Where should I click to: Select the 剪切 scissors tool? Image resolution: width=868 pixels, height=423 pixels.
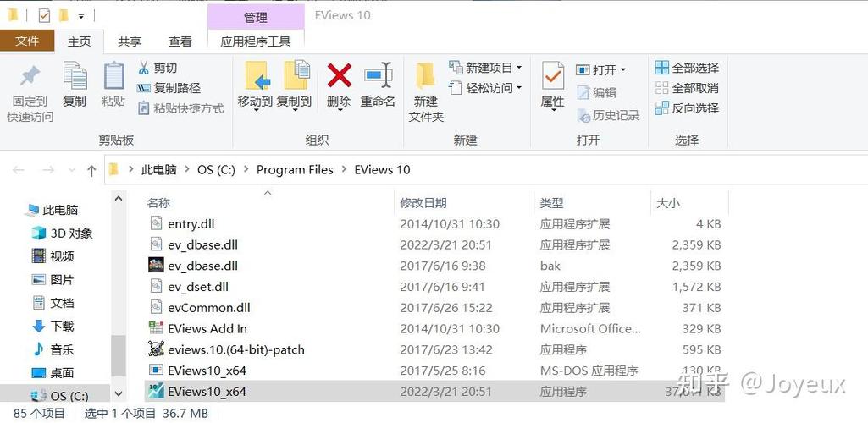click(x=158, y=68)
